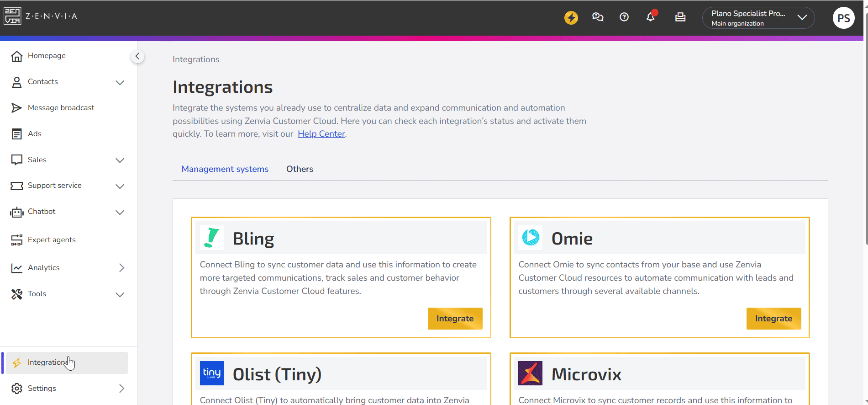Expand the Chatbot submenu chevron
This screenshot has width=868, height=405.
pos(120,213)
